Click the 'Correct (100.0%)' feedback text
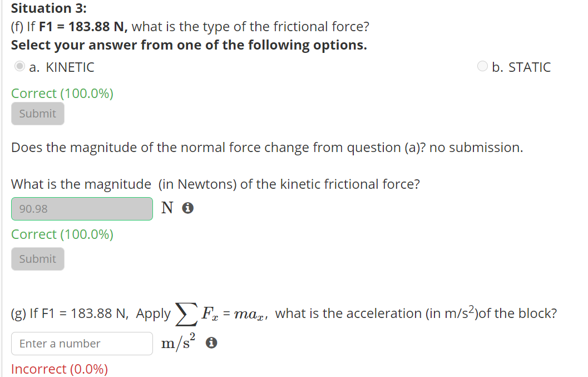 (62, 93)
